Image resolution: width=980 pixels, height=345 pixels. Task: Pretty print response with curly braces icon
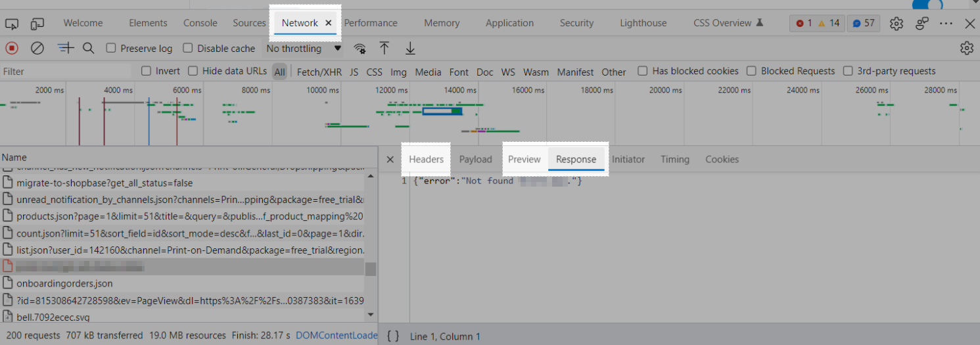393,336
